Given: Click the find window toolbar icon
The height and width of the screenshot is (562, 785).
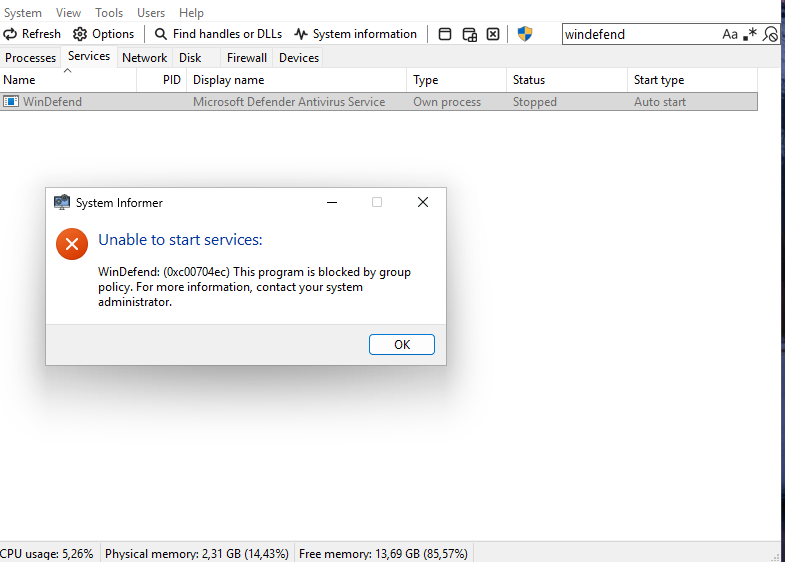Looking at the screenshot, I should (445, 34).
